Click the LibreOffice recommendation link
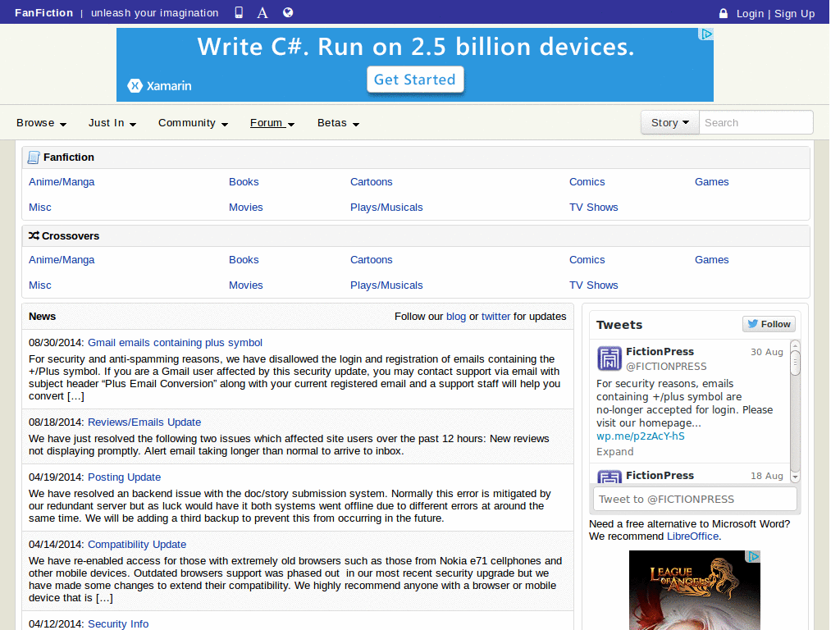The width and height of the screenshot is (840, 630). tap(692, 536)
